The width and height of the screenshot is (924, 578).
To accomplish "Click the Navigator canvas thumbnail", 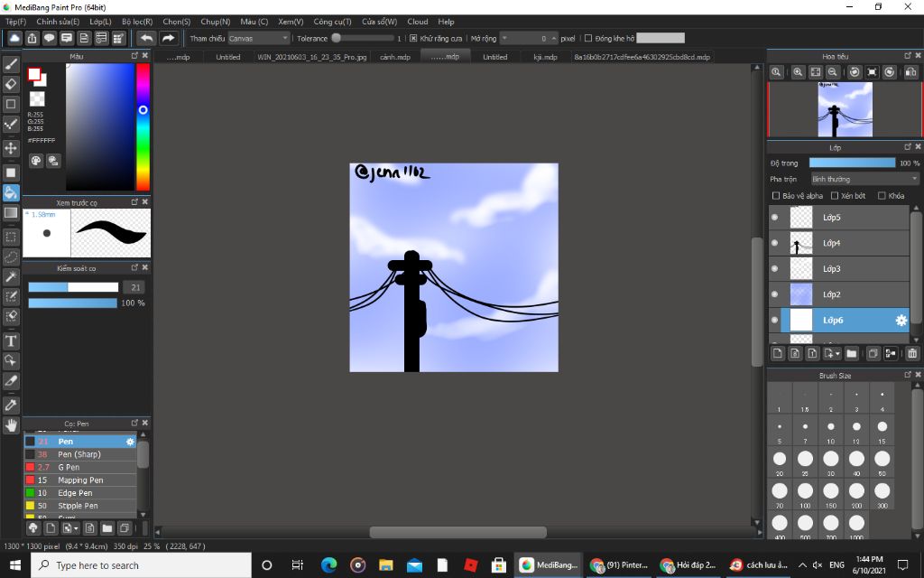I will click(x=845, y=109).
